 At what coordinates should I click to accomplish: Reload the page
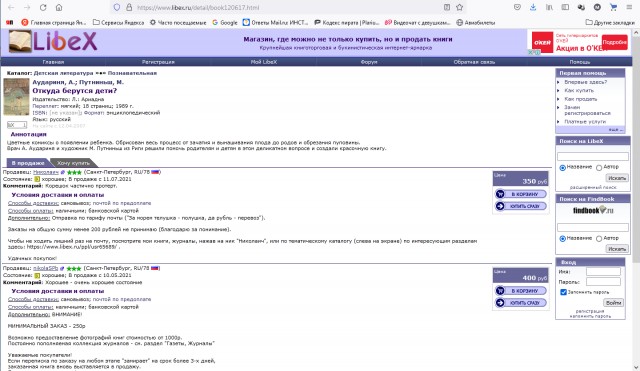pos(43,7)
